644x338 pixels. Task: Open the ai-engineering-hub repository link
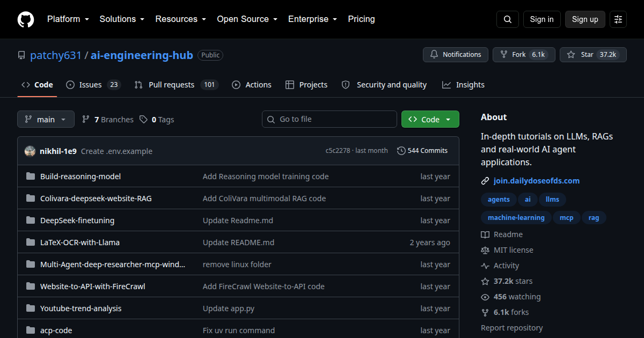tap(142, 55)
